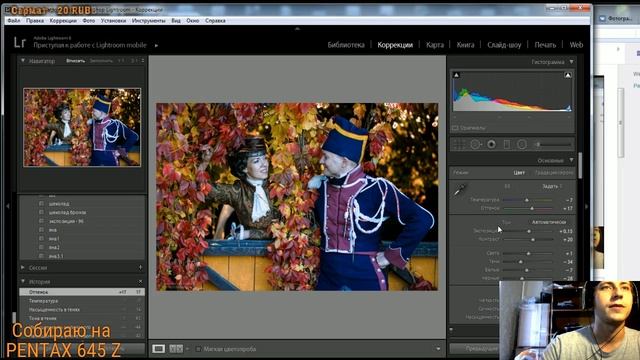Clear История panel with X icon
The width and height of the screenshot is (640, 360).
coord(140,281)
